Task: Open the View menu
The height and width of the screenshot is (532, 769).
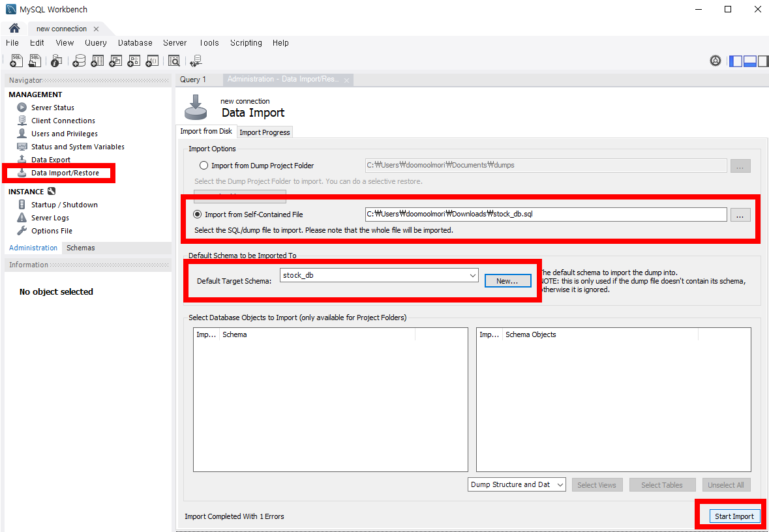Action: pos(65,42)
